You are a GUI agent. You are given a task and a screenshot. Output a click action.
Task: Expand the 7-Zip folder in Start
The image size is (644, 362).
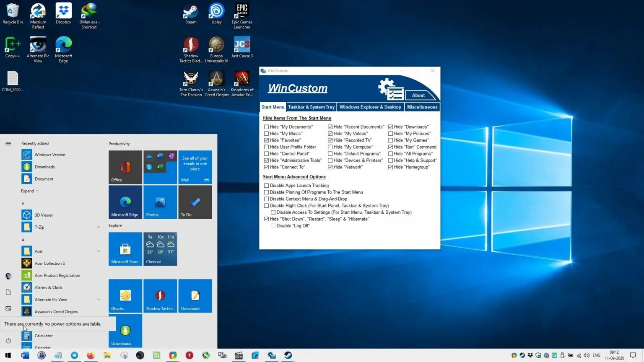tap(99, 227)
